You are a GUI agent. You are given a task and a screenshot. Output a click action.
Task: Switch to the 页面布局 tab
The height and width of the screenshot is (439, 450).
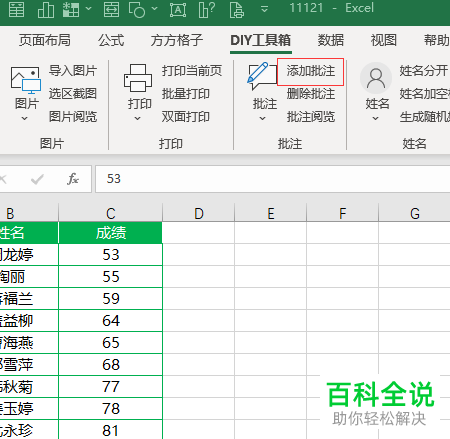(45, 40)
